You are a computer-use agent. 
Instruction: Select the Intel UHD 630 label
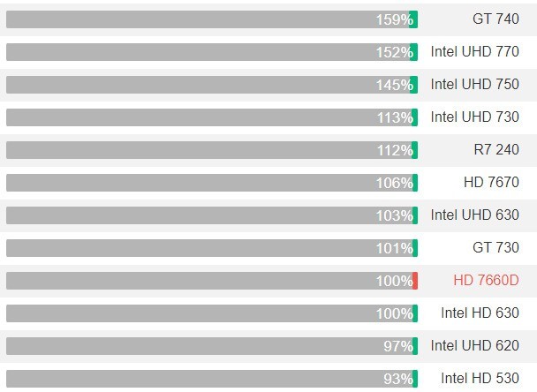(x=474, y=215)
